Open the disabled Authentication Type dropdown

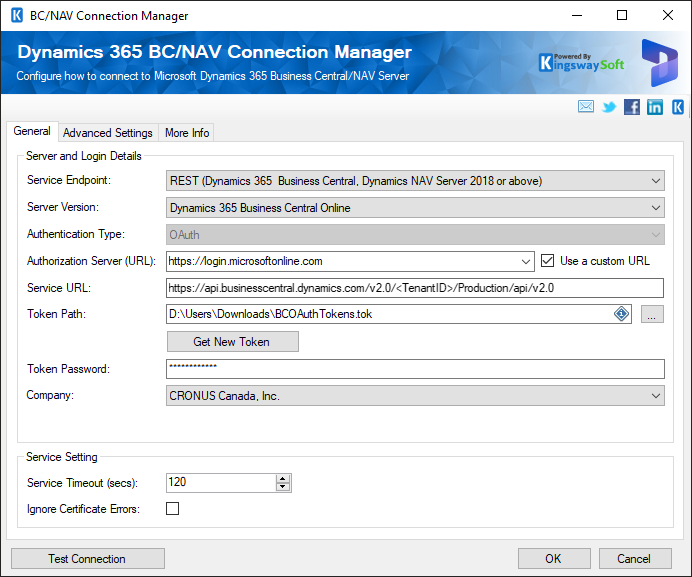[415, 234]
